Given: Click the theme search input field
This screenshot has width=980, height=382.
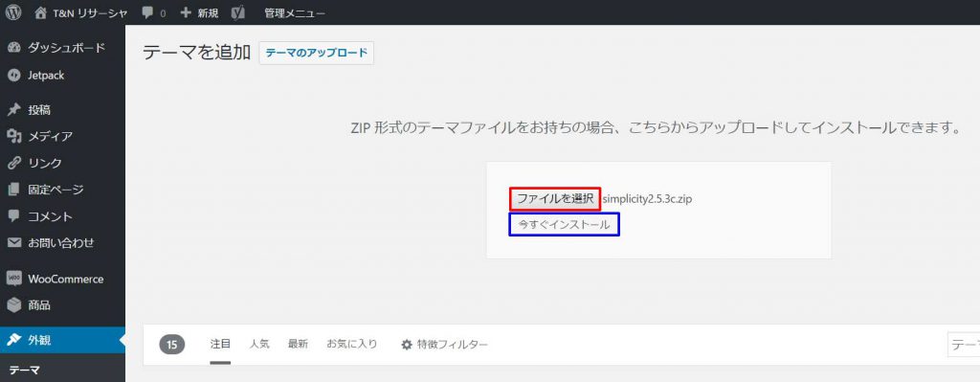Looking at the screenshot, I should point(964,345).
